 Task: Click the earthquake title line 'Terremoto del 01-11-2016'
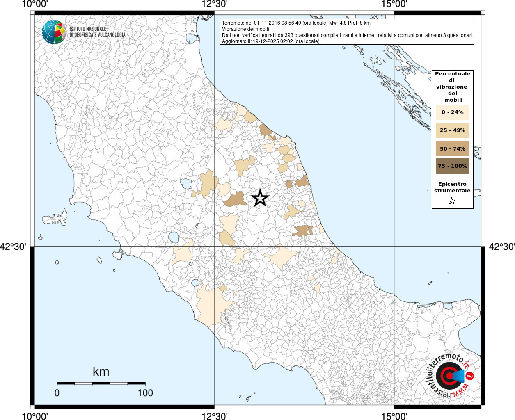[x=296, y=23]
